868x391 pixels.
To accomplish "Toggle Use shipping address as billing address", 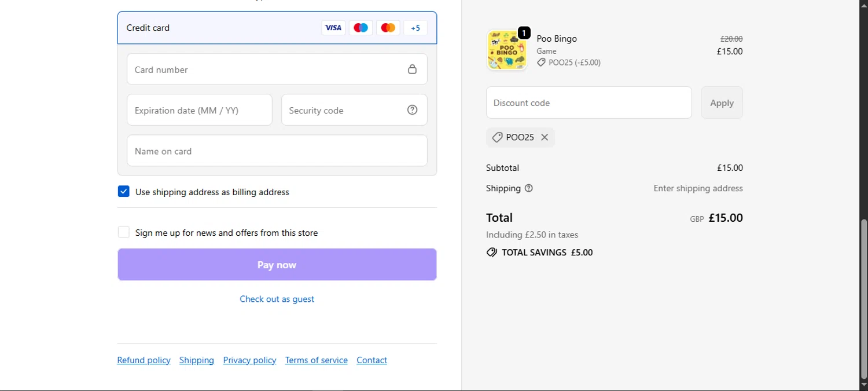I will (x=124, y=192).
